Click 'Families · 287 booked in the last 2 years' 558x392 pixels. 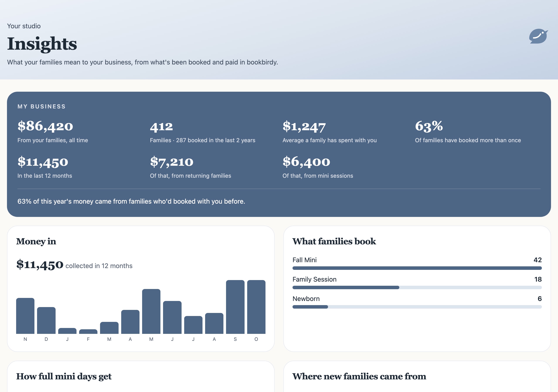(202, 140)
